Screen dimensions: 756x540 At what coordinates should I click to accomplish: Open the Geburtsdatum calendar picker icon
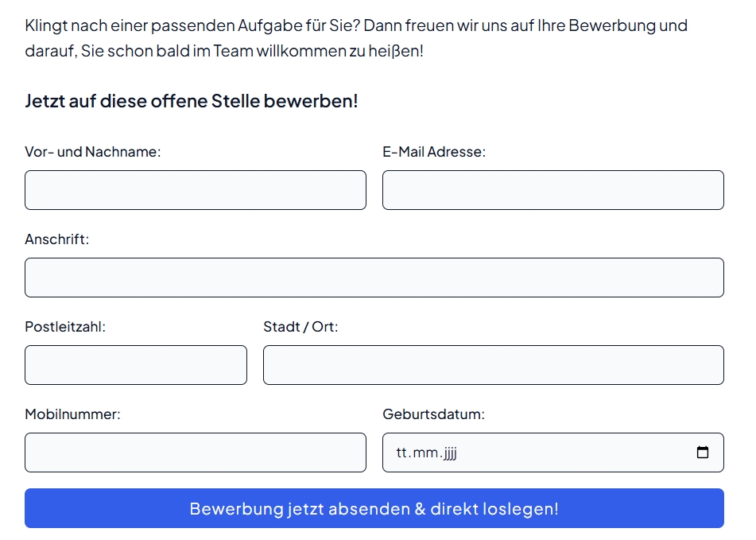(x=703, y=453)
